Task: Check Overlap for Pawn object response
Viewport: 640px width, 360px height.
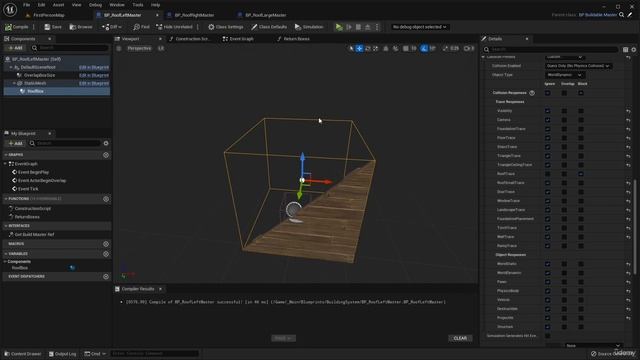Action: point(564,282)
